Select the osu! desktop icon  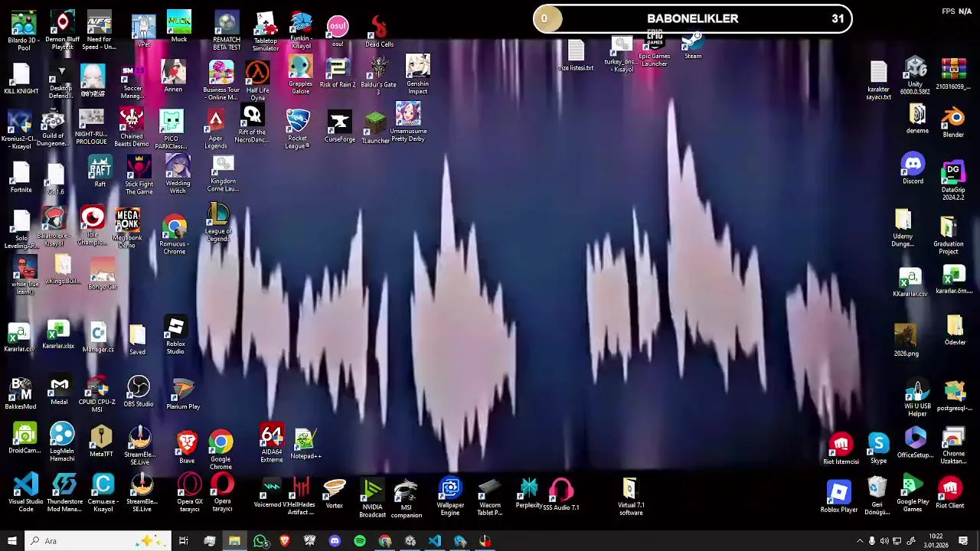(x=338, y=31)
